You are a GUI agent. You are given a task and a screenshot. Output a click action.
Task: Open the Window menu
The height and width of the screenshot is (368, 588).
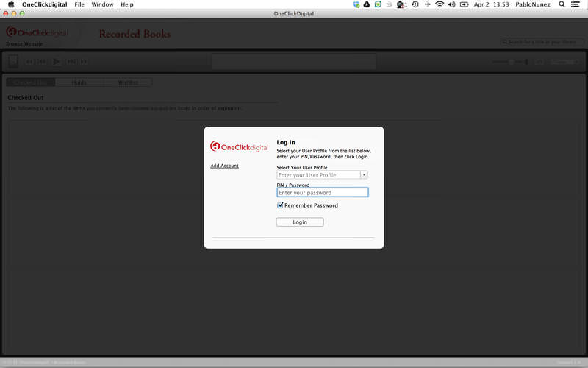point(102,4)
